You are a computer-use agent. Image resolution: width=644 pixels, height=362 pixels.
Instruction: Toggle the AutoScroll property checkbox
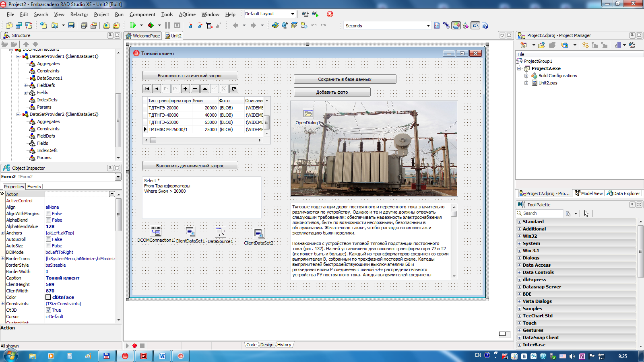click(x=48, y=239)
